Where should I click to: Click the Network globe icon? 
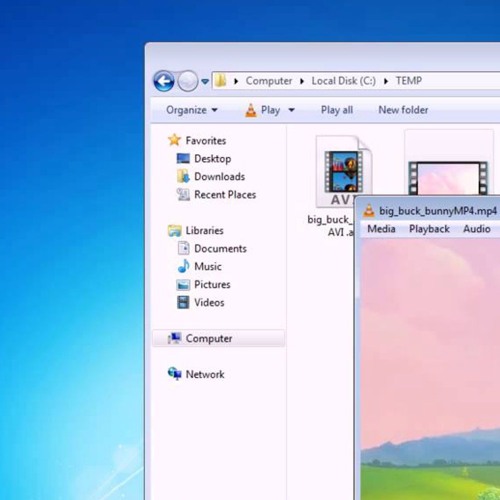(x=175, y=374)
